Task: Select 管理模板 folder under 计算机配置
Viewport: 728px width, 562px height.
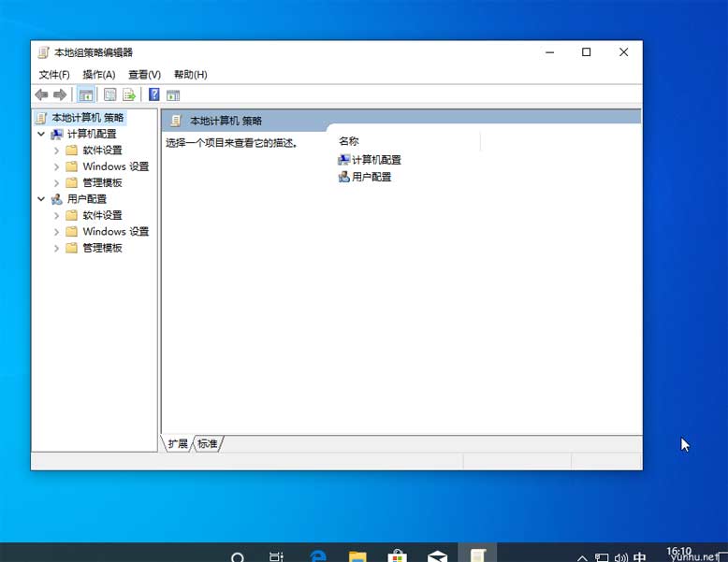Action: coord(103,183)
